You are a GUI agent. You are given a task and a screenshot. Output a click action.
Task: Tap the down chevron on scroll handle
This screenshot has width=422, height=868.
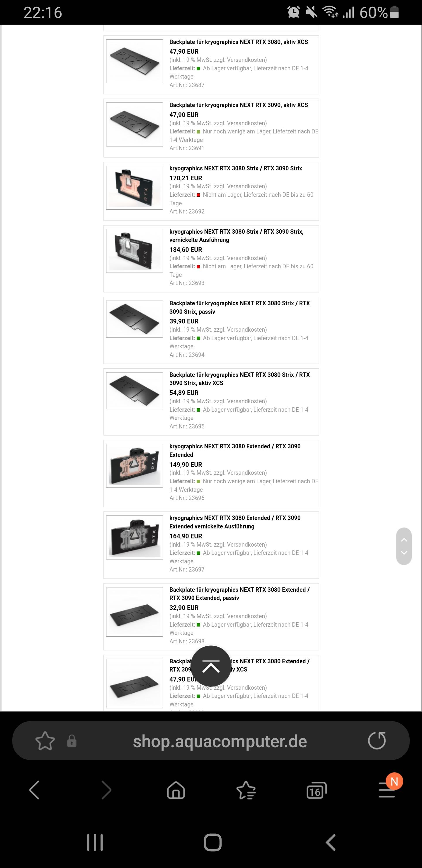pos(404,553)
